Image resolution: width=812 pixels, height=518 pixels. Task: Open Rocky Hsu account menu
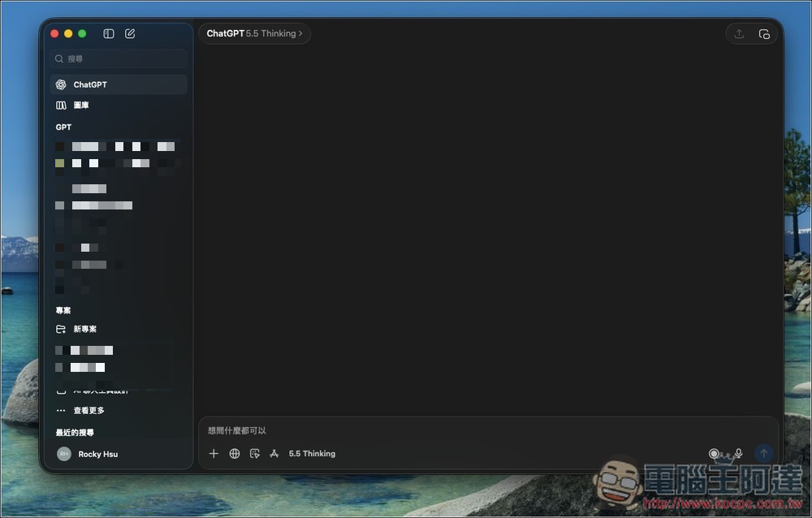point(119,454)
